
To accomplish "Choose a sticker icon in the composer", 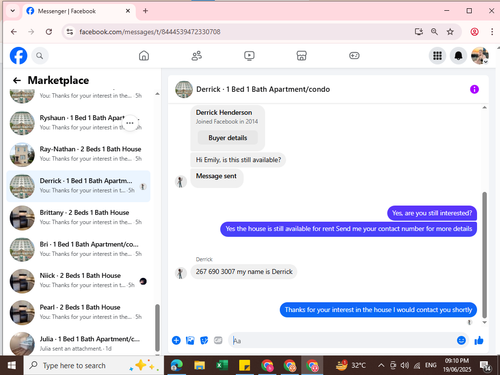I will tap(204, 340).
